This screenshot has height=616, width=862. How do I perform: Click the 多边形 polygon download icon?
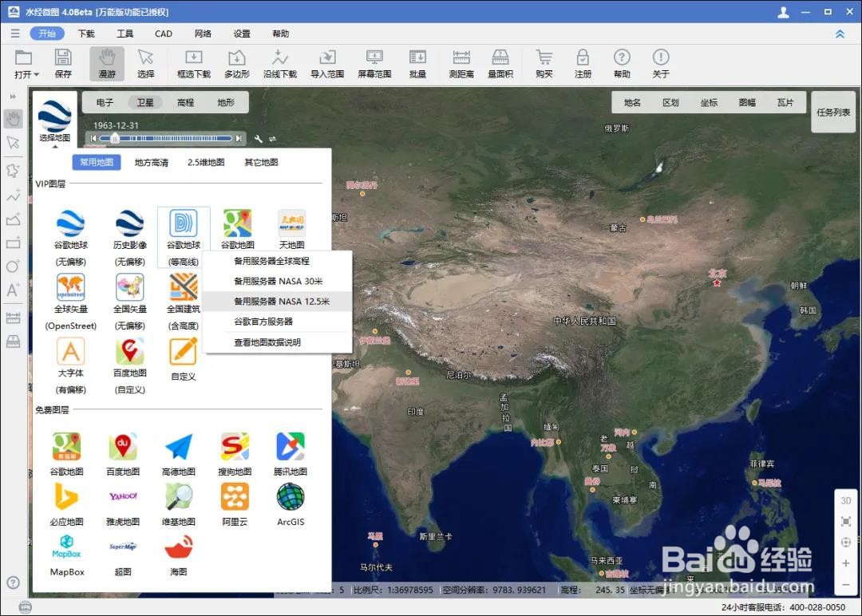click(x=236, y=57)
